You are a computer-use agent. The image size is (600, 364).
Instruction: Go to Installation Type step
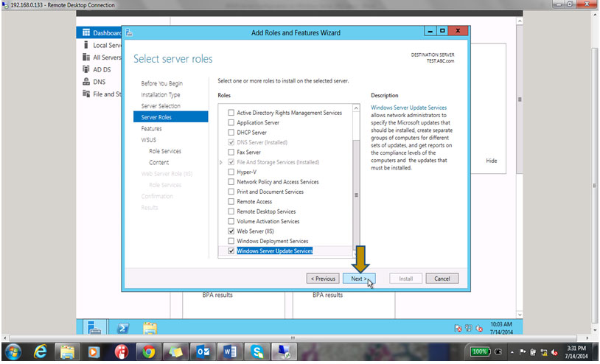[161, 95]
